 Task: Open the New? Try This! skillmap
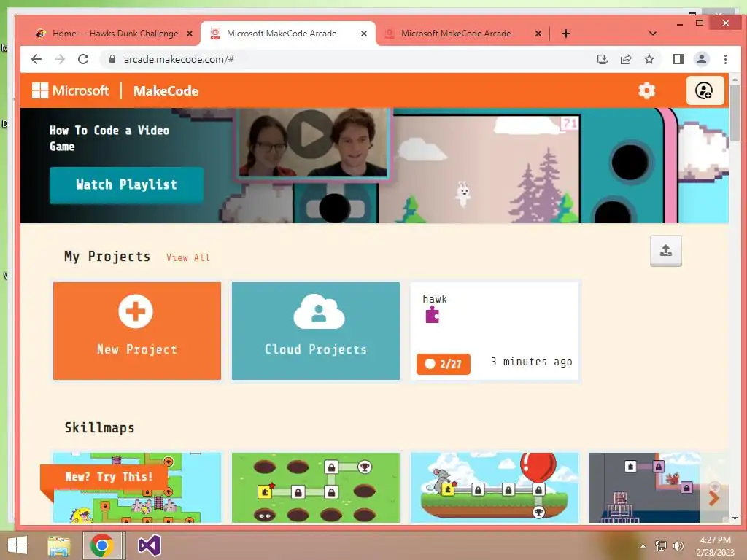pyautogui.click(x=136, y=488)
